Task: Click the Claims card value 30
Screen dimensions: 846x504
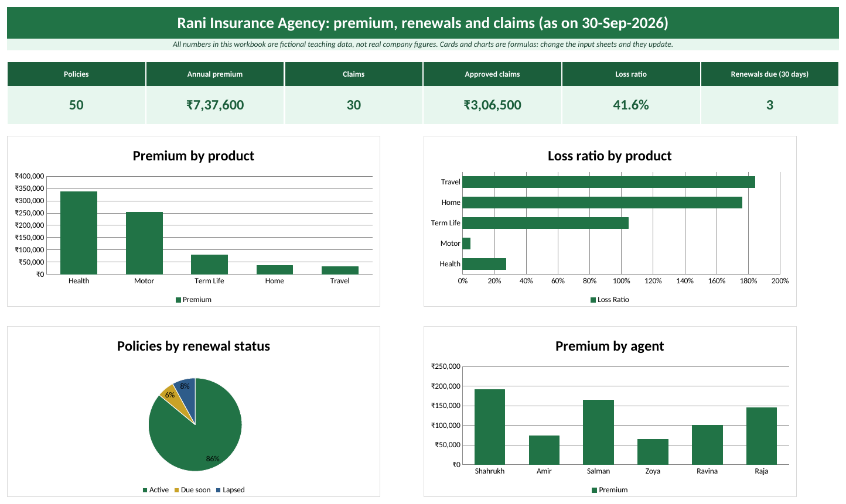Action: tap(354, 105)
